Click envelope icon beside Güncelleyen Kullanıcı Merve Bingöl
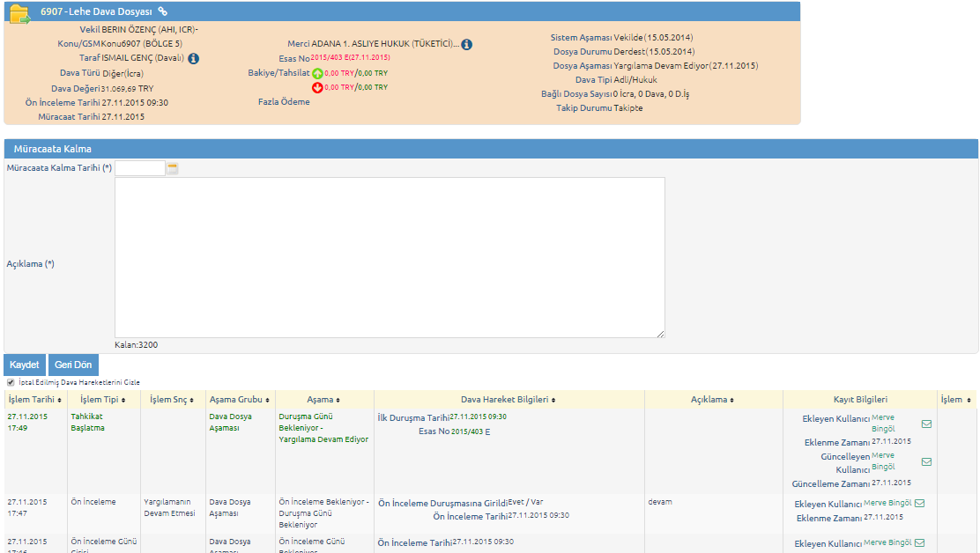This screenshot has height=553, width=980. click(926, 462)
